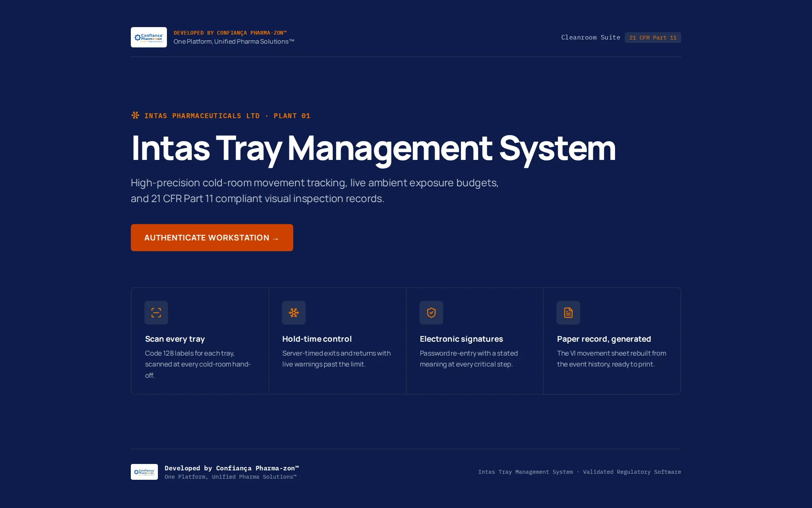Click the 'Developed by Confiança Pharma-zon' header text

(x=230, y=33)
